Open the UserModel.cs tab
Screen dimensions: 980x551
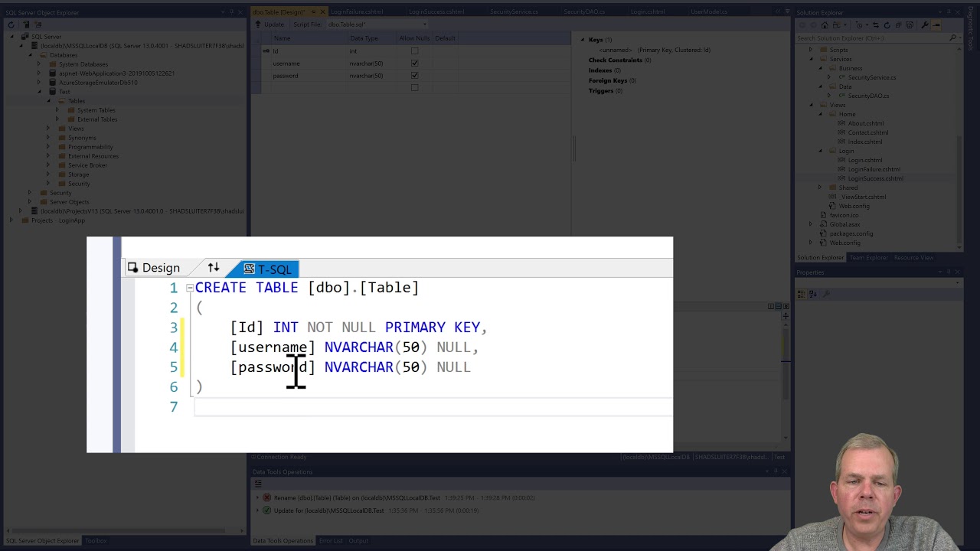coord(709,12)
